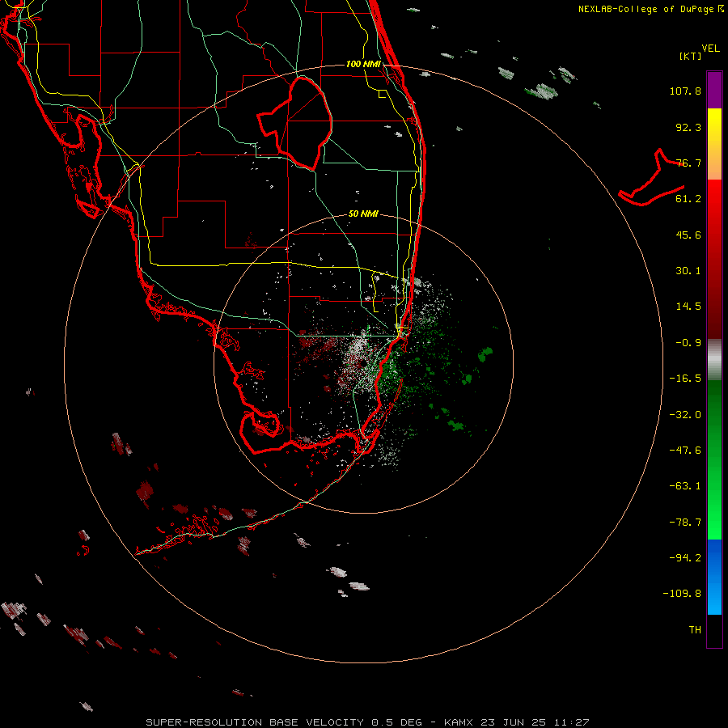This screenshot has width=728, height=728.
Task: Select the 45.6 scale value
Action: point(688,235)
